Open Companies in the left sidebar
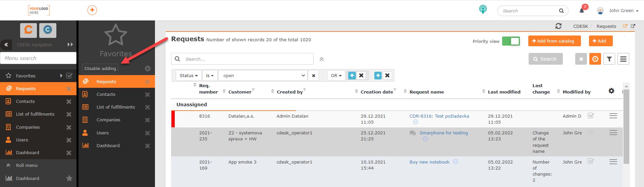Screen dimensions: 644x187 point(38,127)
